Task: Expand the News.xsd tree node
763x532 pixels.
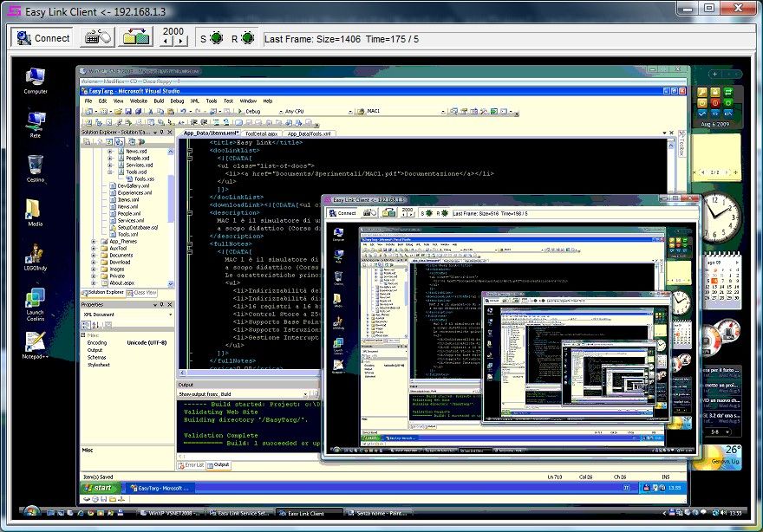Action: [110, 152]
